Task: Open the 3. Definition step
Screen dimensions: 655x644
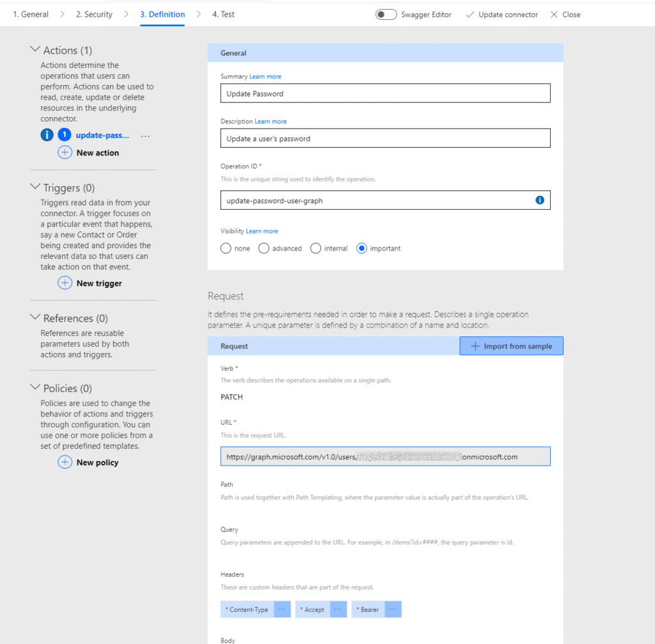Action: tap(162, 14)
